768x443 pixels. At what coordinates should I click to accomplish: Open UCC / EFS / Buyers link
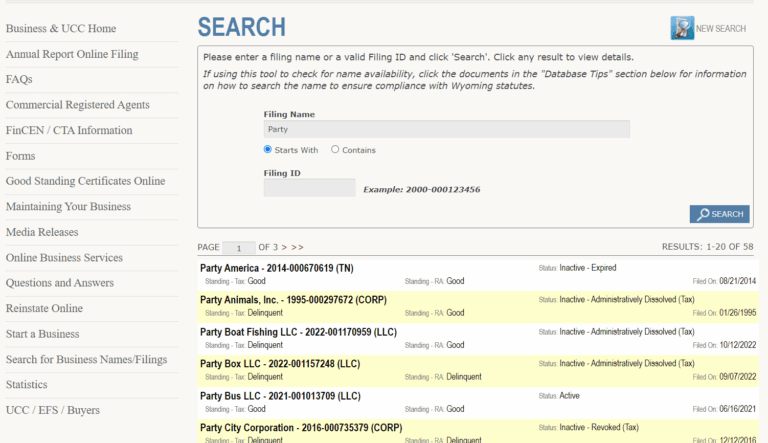53,410
